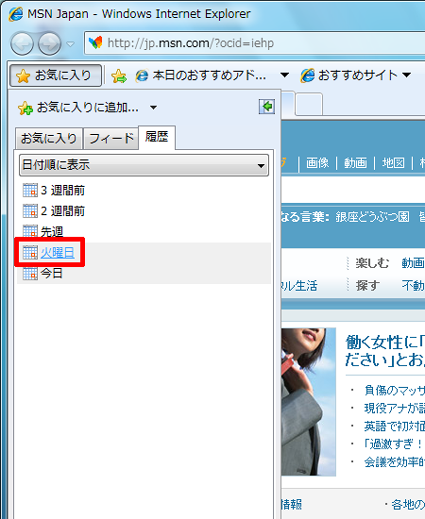
Task: Open the 日付順に表示 sort combo box
Action: (144, 165)
